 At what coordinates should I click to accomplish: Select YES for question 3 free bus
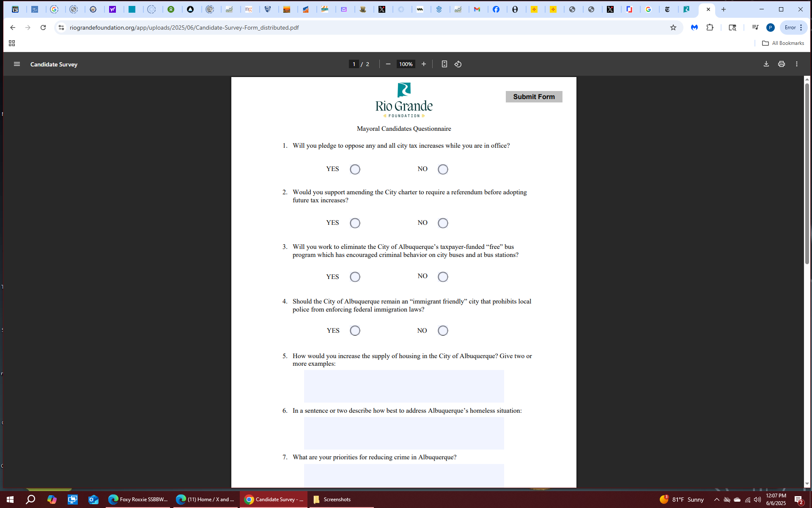(x=355, y=277)
